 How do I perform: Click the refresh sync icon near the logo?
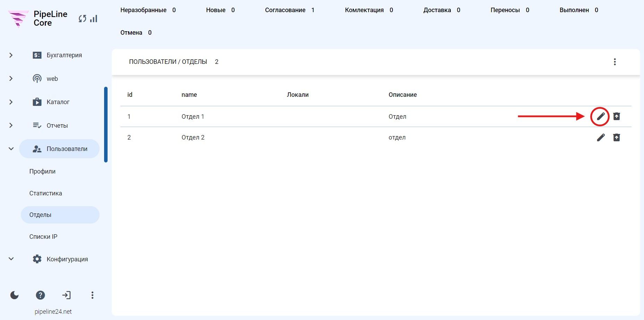[82, 19]
